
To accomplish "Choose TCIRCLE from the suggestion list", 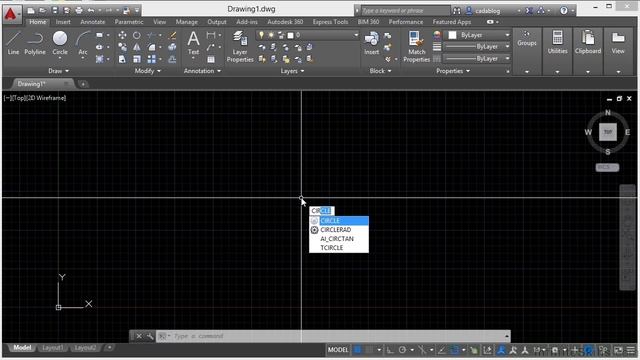I will pyautogui.click(x=339, y=248).
